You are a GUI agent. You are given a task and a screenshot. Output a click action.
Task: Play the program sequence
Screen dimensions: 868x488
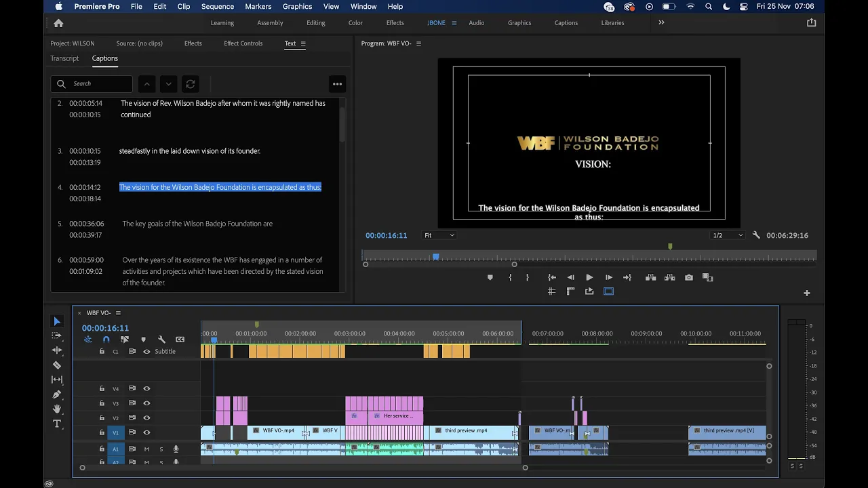point(589,277)
